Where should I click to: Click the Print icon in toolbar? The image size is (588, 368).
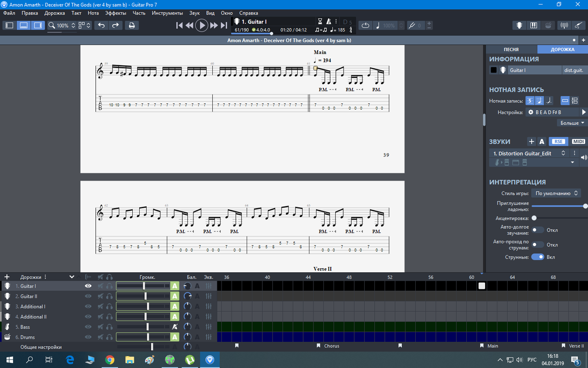[x=132, y=25]
